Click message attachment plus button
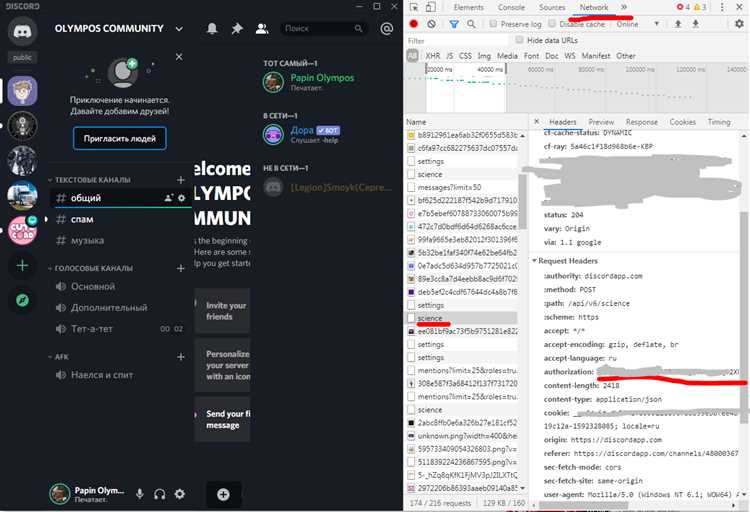 223,495
